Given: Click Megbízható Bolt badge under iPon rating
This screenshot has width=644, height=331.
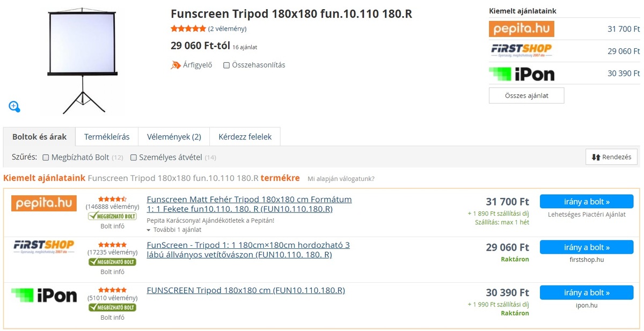Looking at the screenshot, I should click(x=112, y=307).
